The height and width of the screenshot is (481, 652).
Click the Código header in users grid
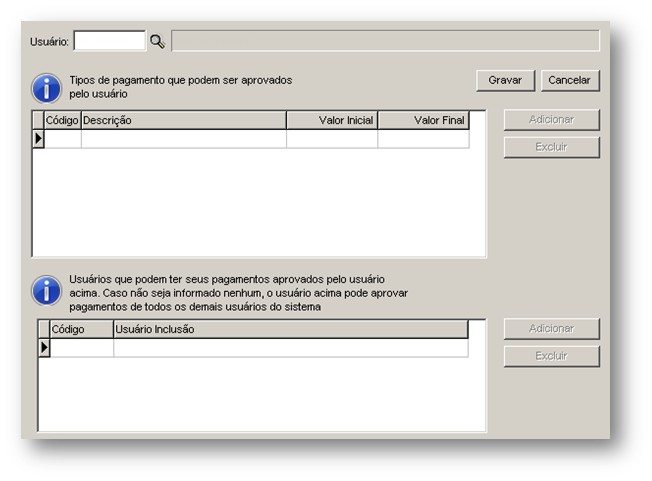(x=82, y=329)
